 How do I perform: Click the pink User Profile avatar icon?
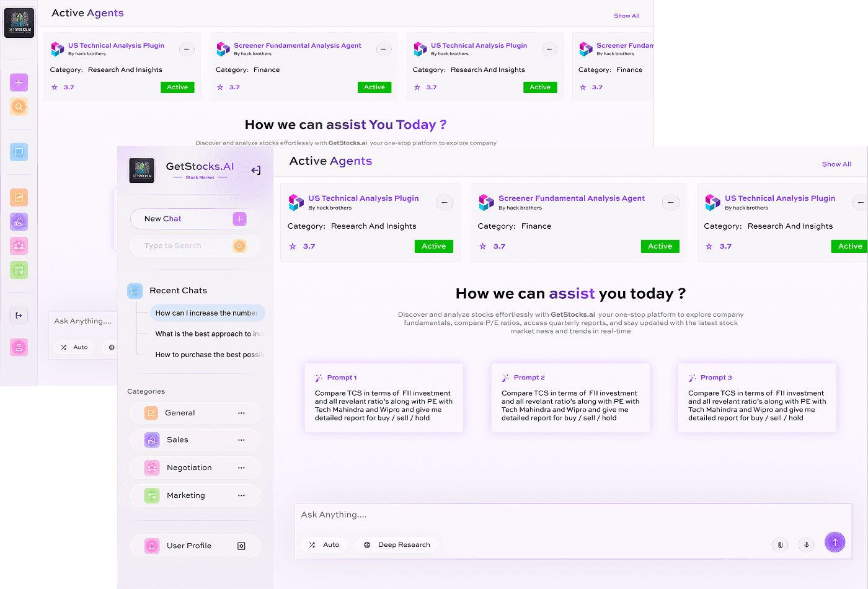[x=151, y=546]
